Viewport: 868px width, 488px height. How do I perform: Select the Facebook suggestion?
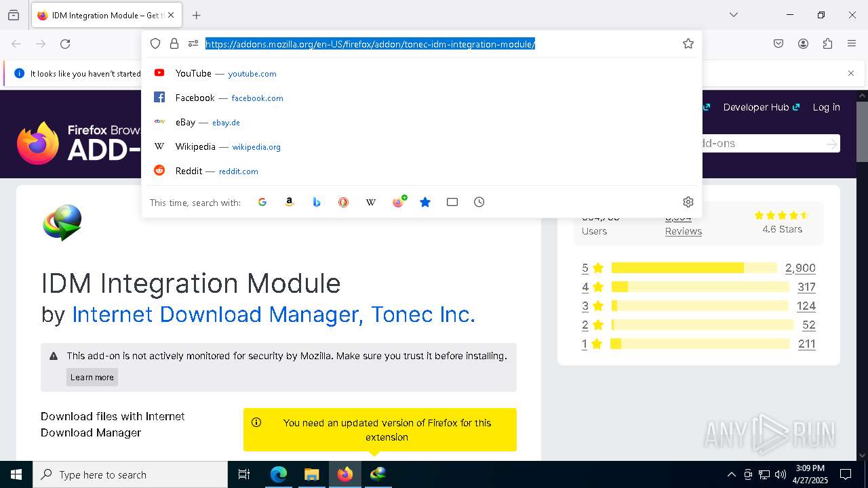pyautogui.click(x=422, y=98)
